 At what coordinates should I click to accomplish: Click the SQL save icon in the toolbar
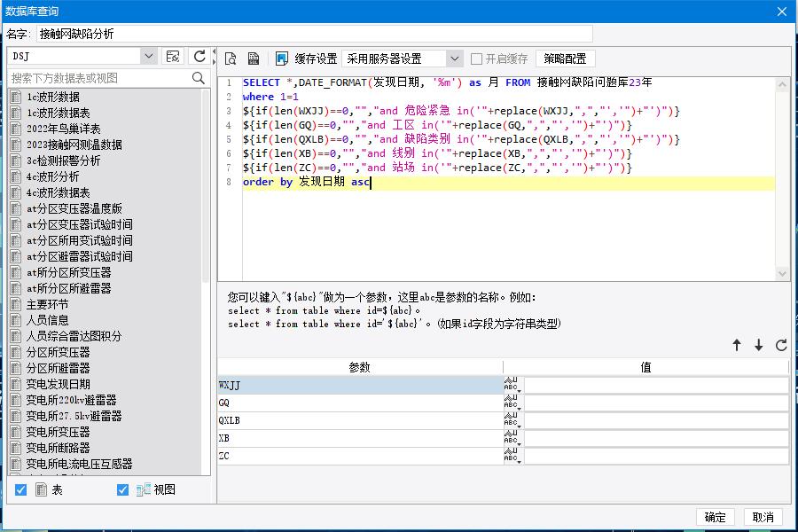254,59
